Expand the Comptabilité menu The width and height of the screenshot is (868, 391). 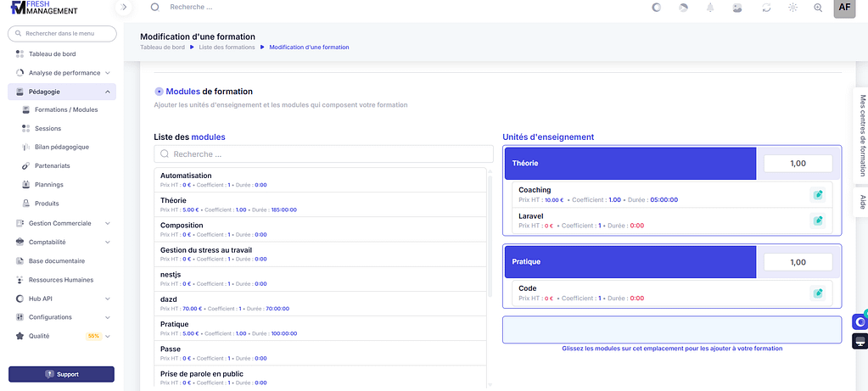(108, 242)
